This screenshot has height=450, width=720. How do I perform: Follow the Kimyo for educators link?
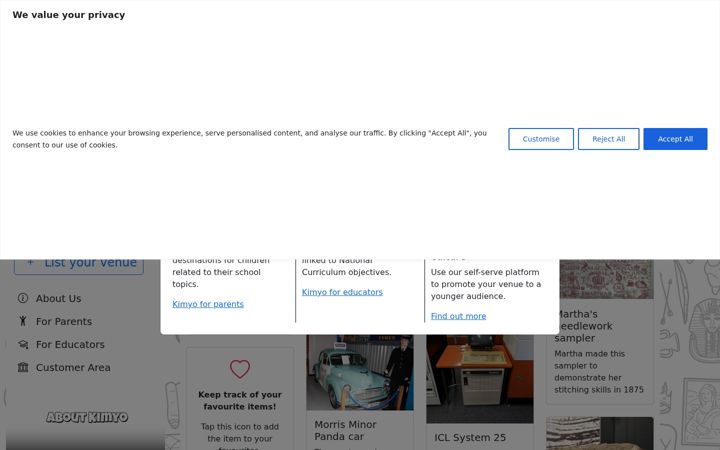pyautogui.click(x=342, y=292)
